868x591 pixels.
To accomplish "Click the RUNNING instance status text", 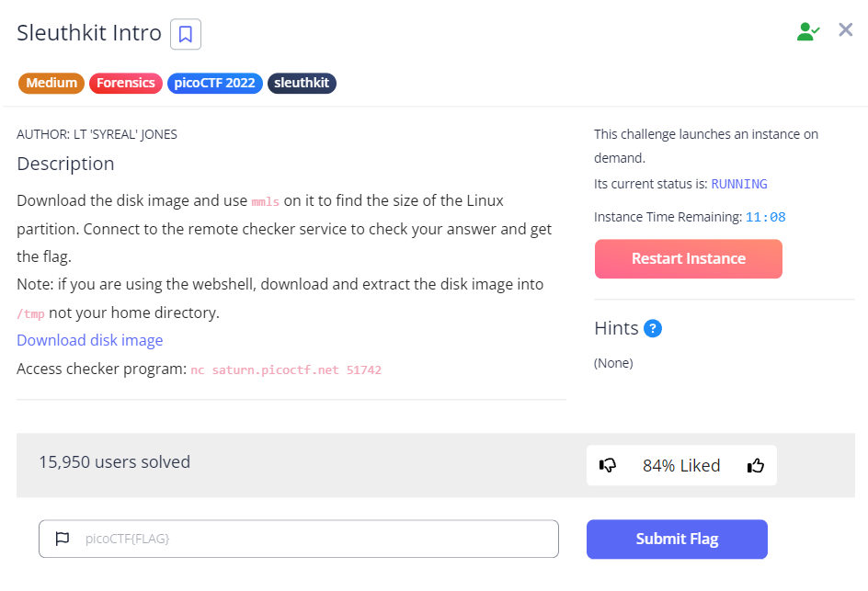I will coord(739,184).
